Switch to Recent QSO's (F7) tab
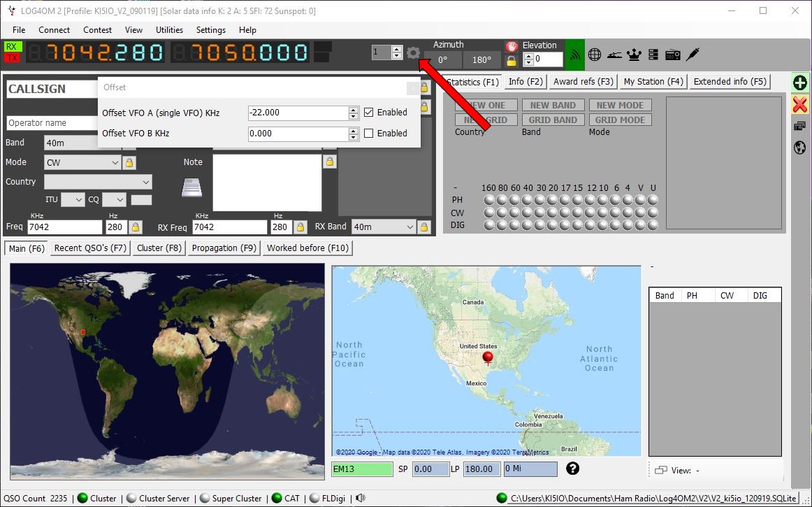Viewport: 812px width, 507px height. [x=90, y=248]
